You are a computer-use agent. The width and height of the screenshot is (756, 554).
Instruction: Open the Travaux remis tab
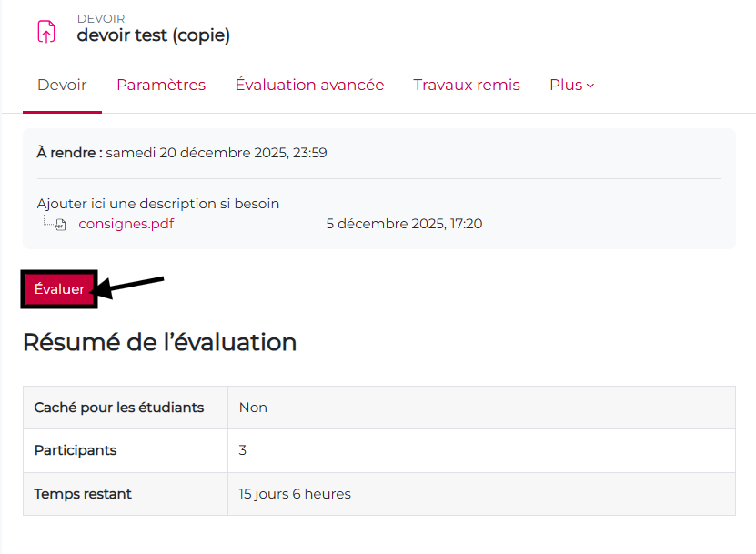pos(467,85)
